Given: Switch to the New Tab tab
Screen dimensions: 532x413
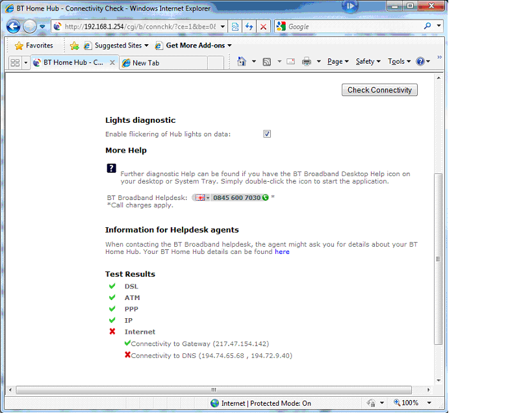Looking at the screenshot, I should (x=164, y=63).
